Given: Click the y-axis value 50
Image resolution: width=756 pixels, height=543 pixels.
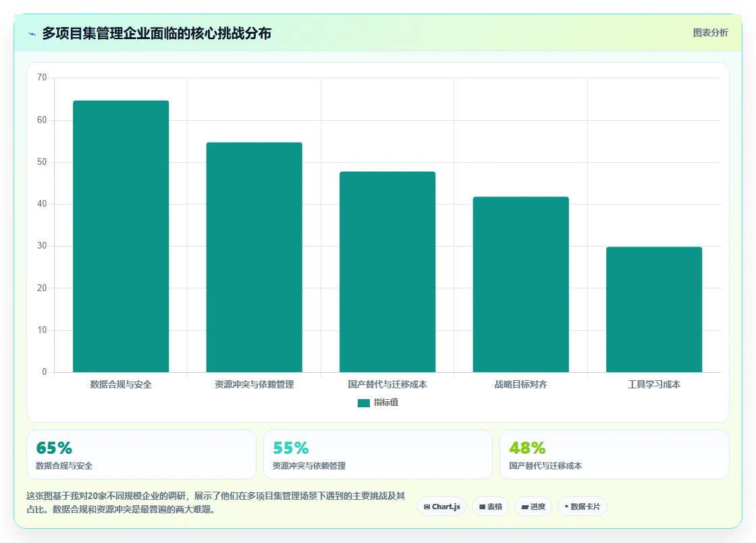Looking at the screenshot, I should click(42, 162).
